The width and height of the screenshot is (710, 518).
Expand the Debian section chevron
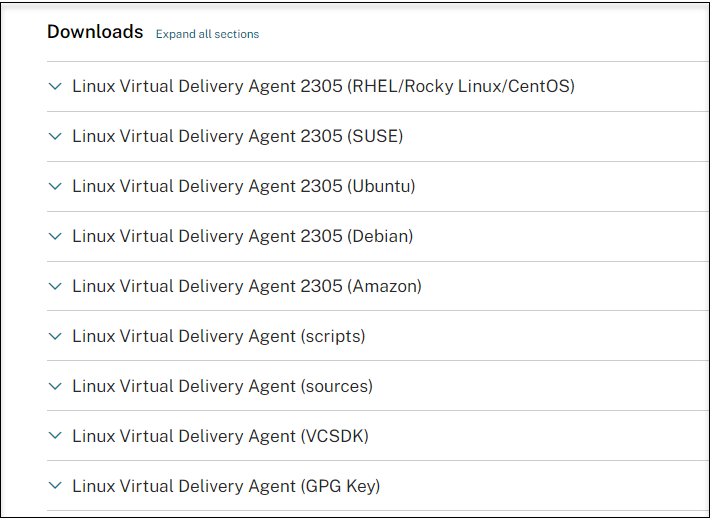[x=55, y=236]
